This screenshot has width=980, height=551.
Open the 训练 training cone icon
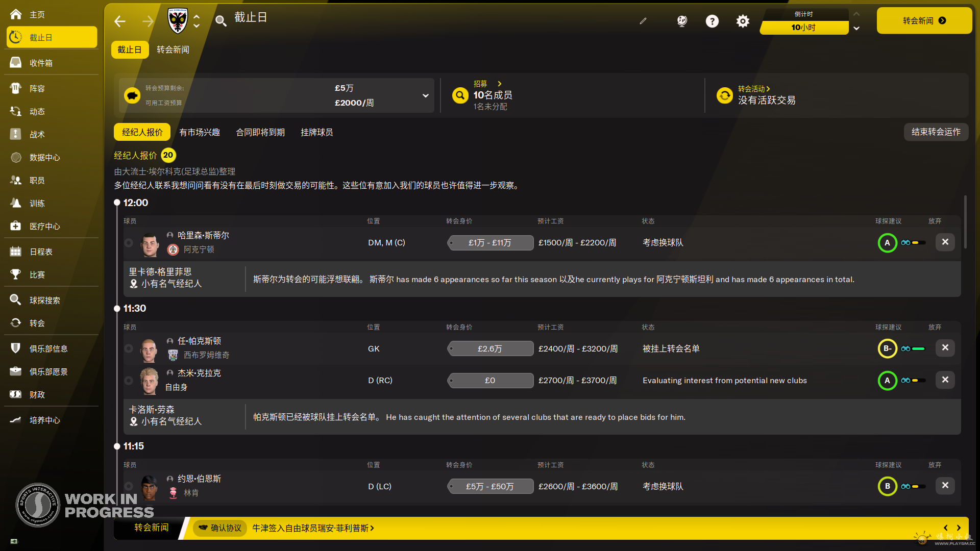pos(16,203)
